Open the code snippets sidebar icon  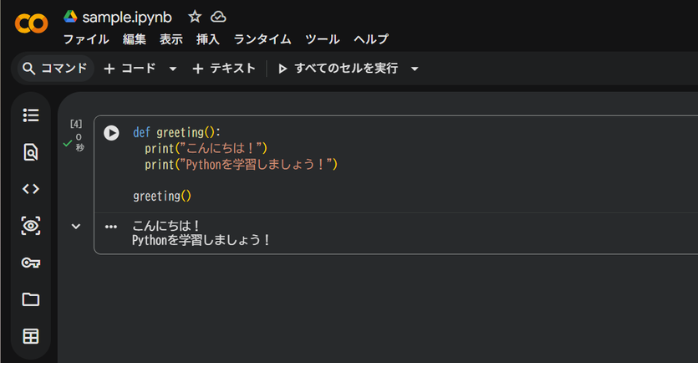(x=31, y=189)
